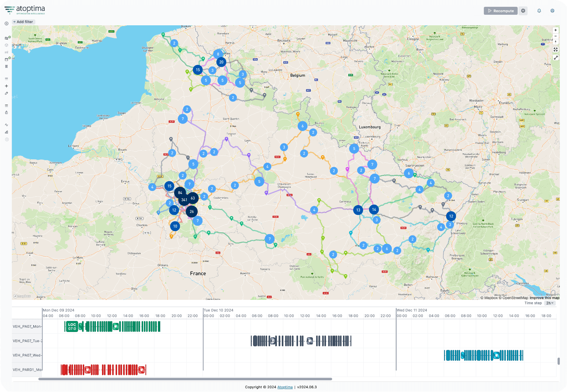Click the horizontal timeline scrollbar

185,379
